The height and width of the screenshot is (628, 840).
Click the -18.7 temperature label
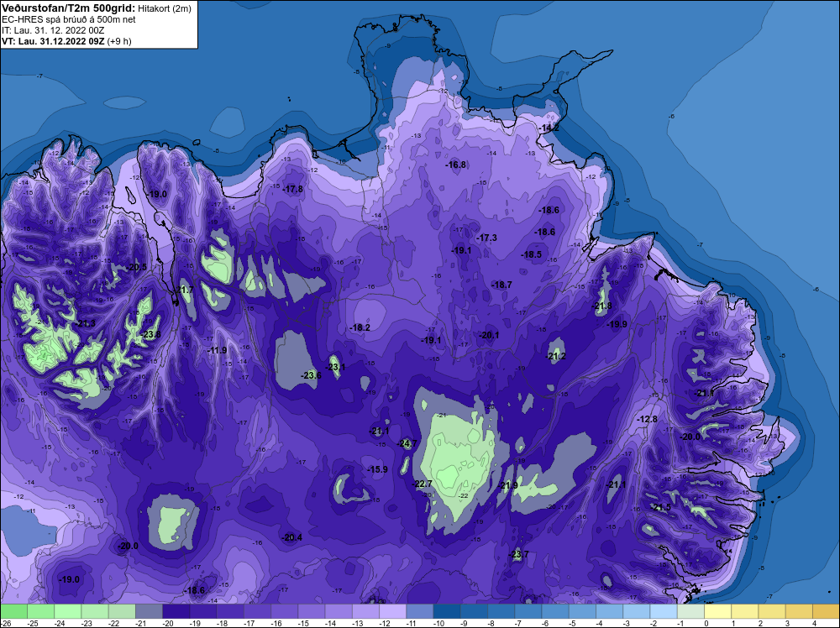[x=501, y=285]
